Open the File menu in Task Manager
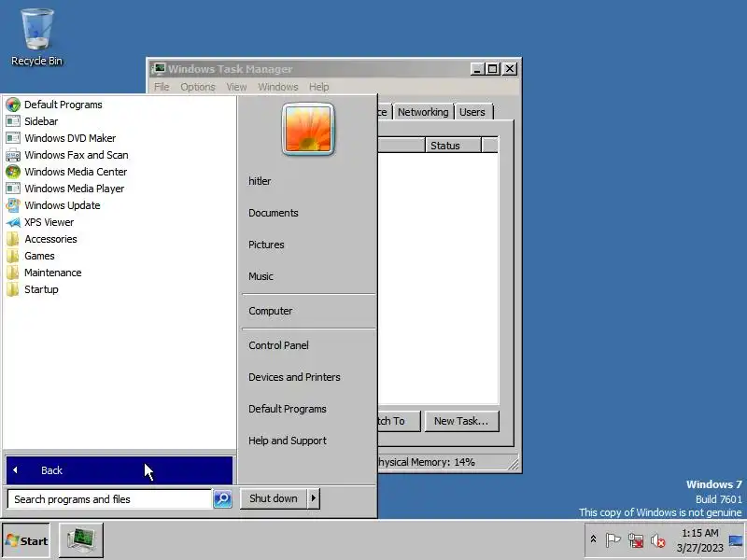This screenshot has height=560, width=747. coord(162,87)
